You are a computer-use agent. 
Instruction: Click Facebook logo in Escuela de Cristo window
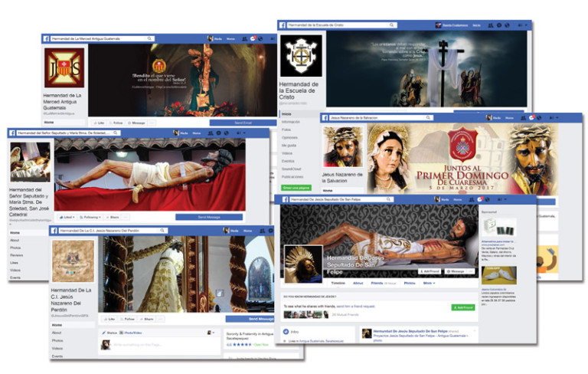(x=283, y=25)
